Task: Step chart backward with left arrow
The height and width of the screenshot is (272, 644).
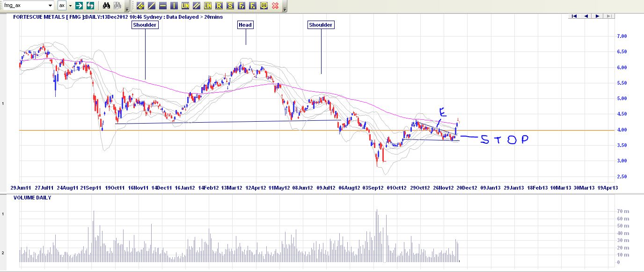Action: [585, 16]
